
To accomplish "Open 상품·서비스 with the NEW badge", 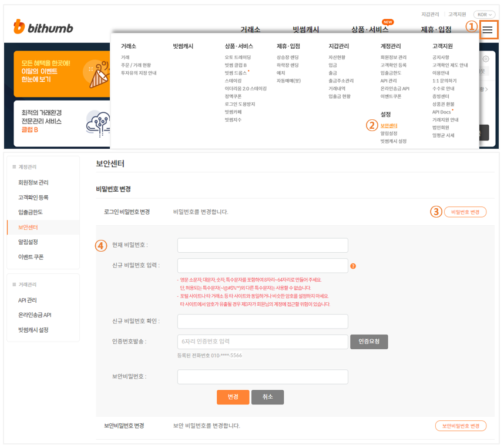I will coord(369,29).
